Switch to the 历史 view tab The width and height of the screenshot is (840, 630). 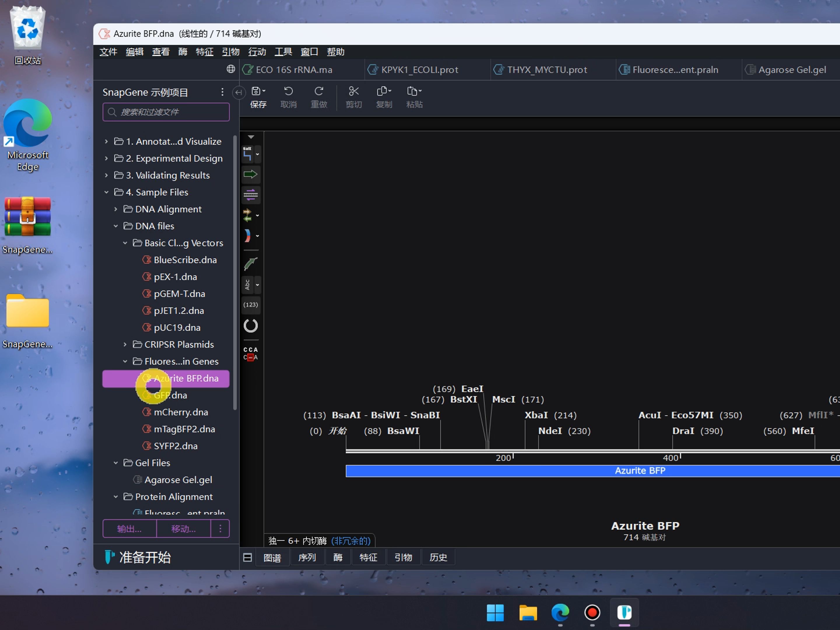tap(438, 557)
